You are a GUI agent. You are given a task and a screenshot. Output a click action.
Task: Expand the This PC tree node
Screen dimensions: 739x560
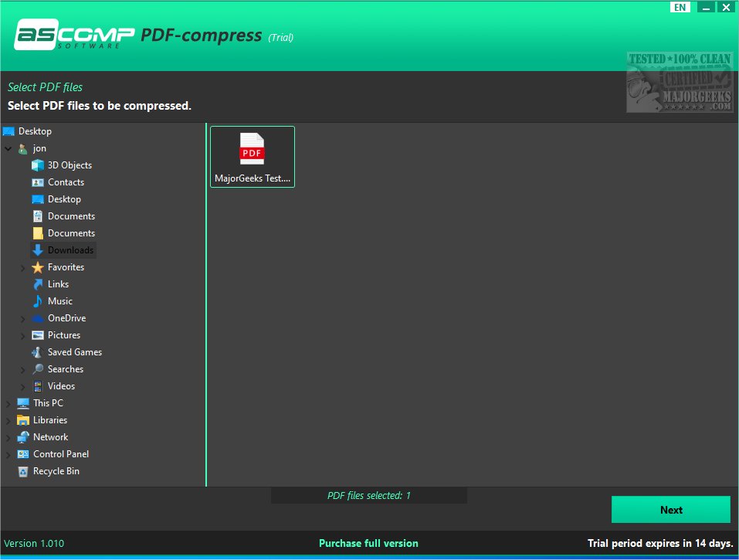[8, 402]
